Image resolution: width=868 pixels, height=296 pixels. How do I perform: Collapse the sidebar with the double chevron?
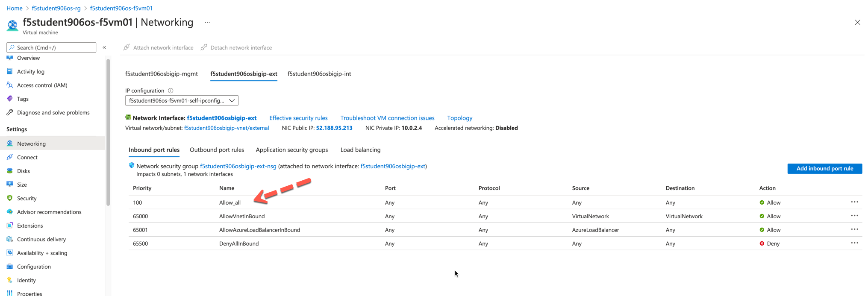[104, 47]
